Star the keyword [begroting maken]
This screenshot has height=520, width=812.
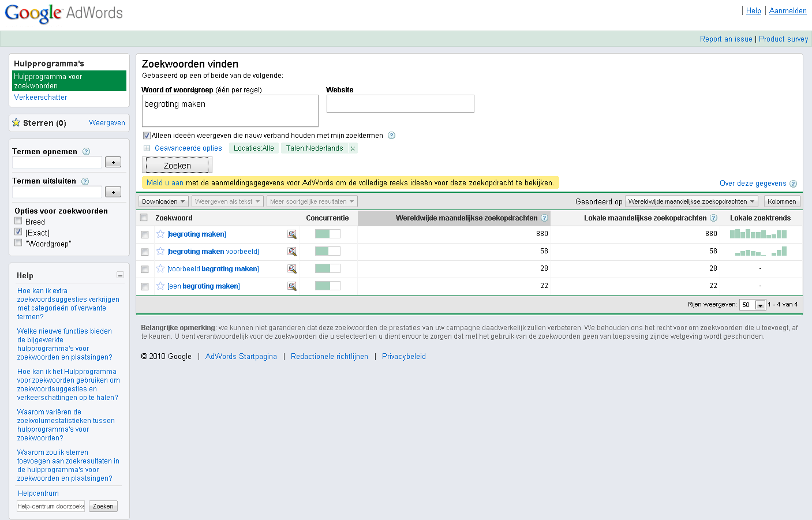(x=160, y=234)
